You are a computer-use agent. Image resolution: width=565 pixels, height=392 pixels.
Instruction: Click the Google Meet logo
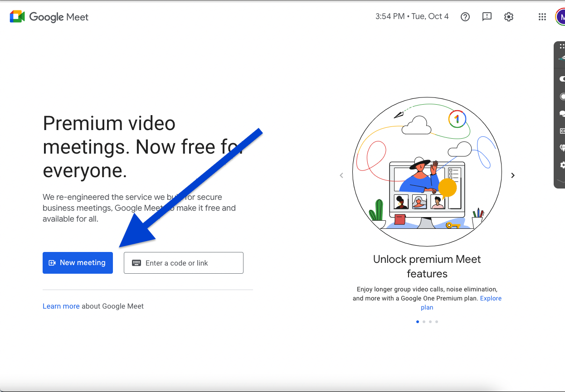tap(49, 17)
